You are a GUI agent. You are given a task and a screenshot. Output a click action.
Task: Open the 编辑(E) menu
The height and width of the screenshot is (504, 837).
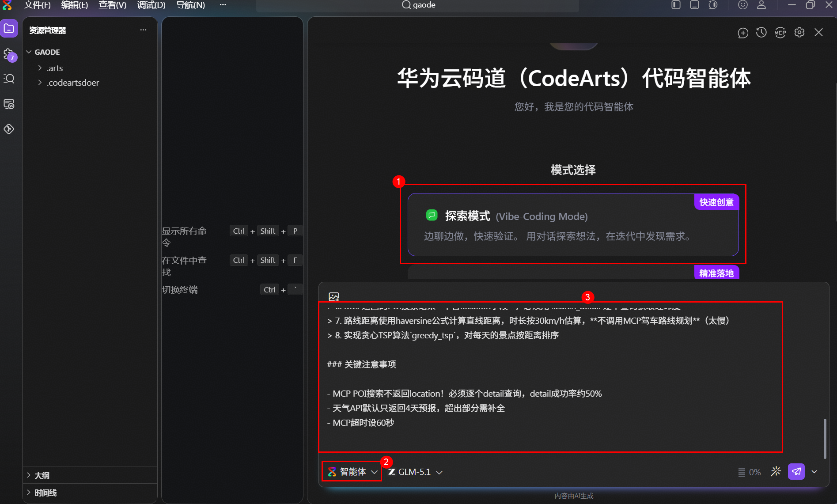pos(75,5)
